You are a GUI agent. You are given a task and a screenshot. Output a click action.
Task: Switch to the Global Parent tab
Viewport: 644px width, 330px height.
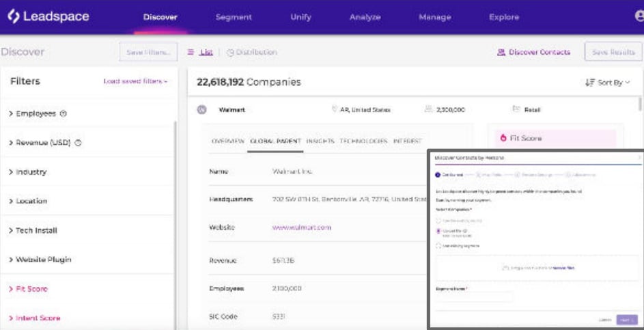pos(275,141)
